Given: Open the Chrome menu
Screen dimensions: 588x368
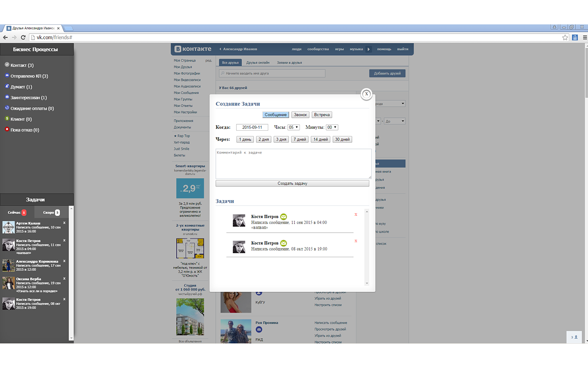Looking at the screenshot, I should [x=584, y=37].
